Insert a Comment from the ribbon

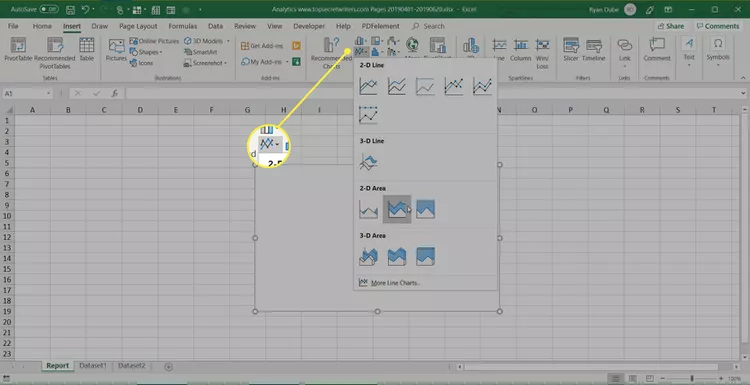click(657, 50)
